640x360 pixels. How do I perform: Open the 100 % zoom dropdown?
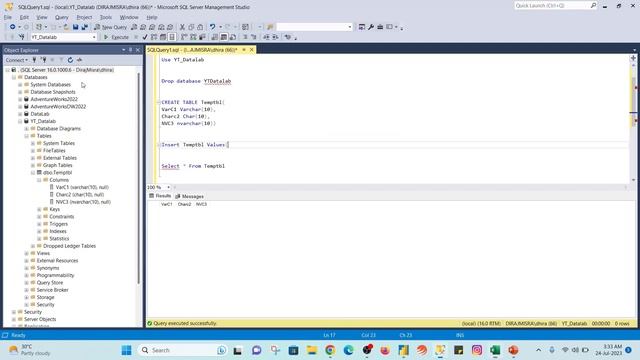tap(168, 187)
